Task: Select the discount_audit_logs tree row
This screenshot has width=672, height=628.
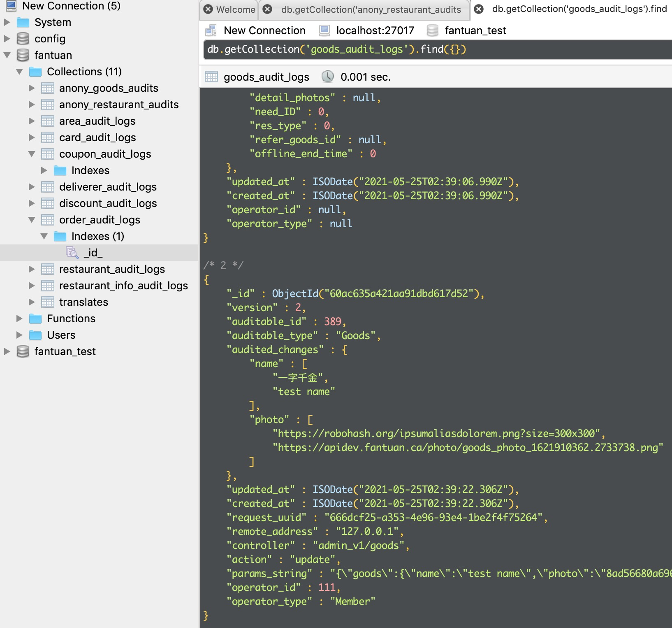Action: pos(99,203)
